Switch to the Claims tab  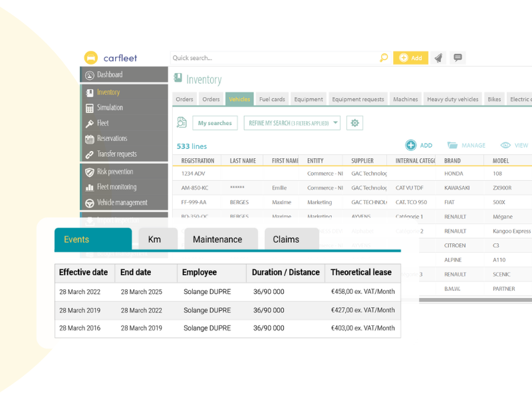(x=286, y=239)
